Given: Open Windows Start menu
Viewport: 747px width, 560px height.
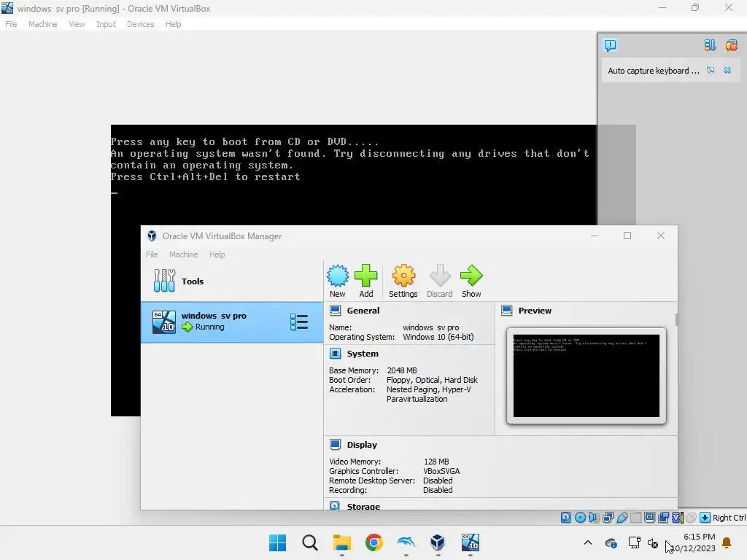Looking at the screenshot, I should coord(278,542).
